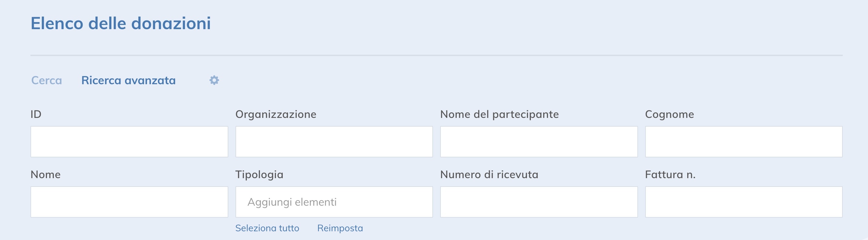The image size is (868, 240).
Task: Click the Nome del partecipante label
Action: point(500,115)
